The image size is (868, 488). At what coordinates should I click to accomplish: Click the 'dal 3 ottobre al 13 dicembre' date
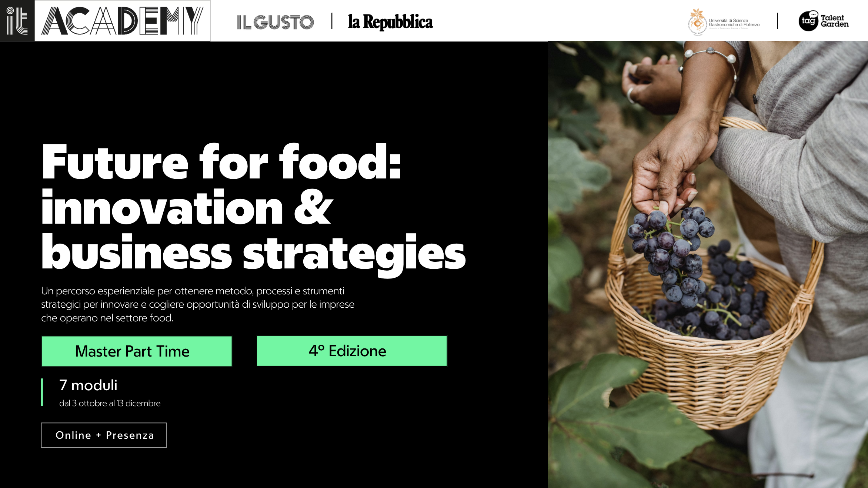[110, 403]
